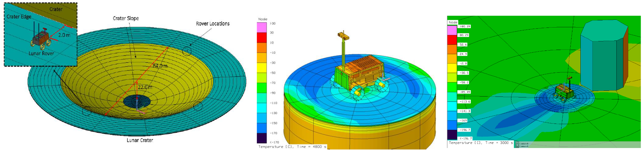Image resolution: width=644 pixels, height=150 pixels.
Task: Click the large teal octagonal block
Action: click(605, 55)
